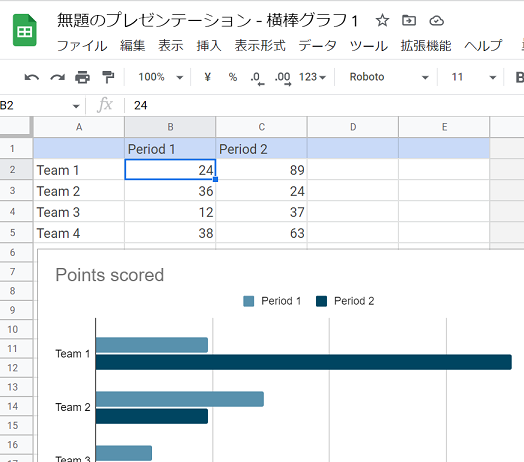The width and height of the screenshot is (524, 462).
Task: Open the 拡張機能 menu
Action: pos(426,46)
